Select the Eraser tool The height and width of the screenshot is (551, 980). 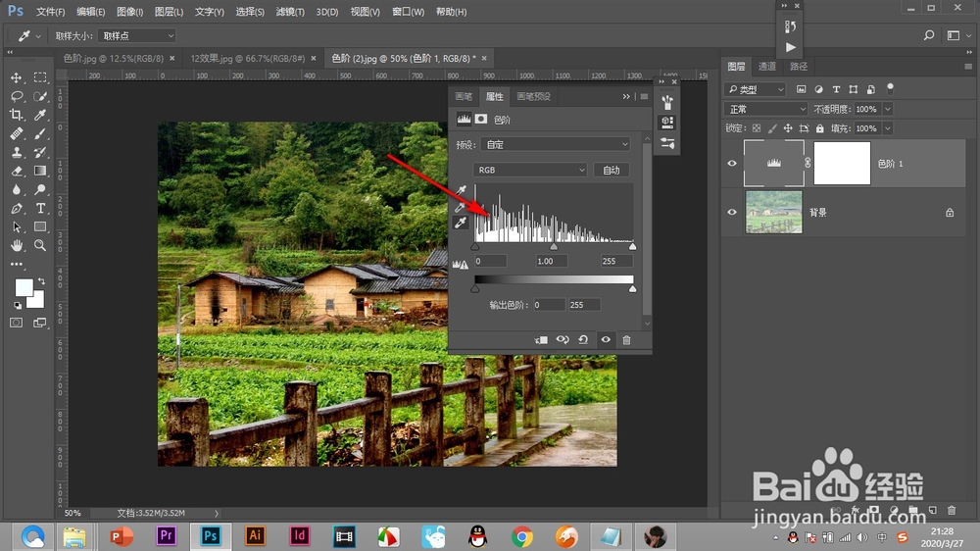[x=17, y=171]
